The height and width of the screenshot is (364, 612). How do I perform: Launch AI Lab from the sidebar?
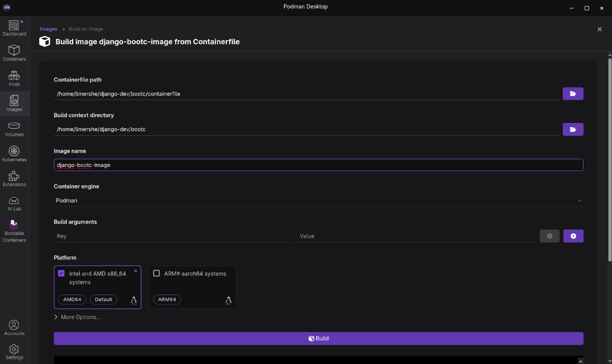point(14,204)
